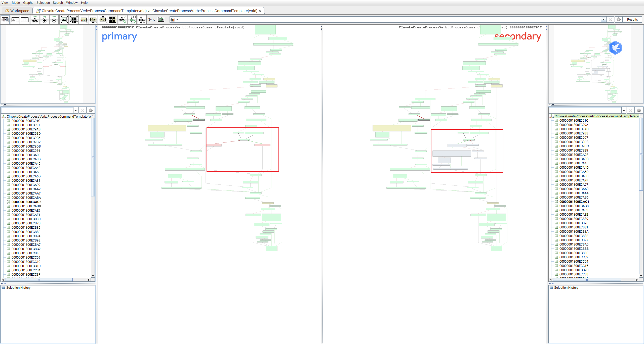Select node 00000001800ECAC6 in left tree
The image size is (644, 344).
click(26, 202)
